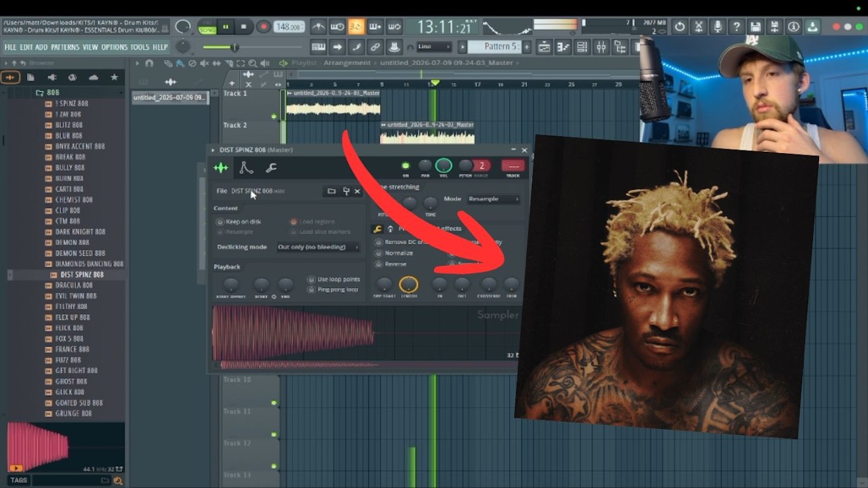Open the PATTERNS menu

[65, 47]
